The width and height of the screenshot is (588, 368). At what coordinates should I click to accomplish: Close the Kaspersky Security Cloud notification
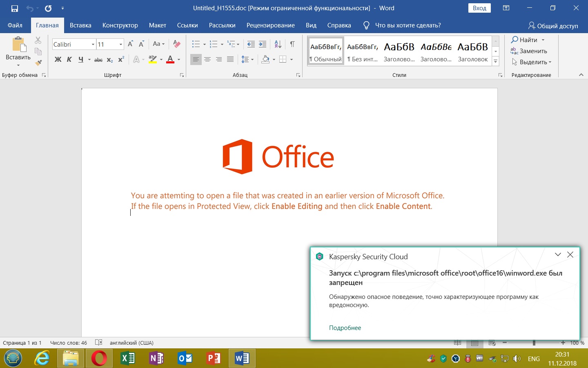570,255
